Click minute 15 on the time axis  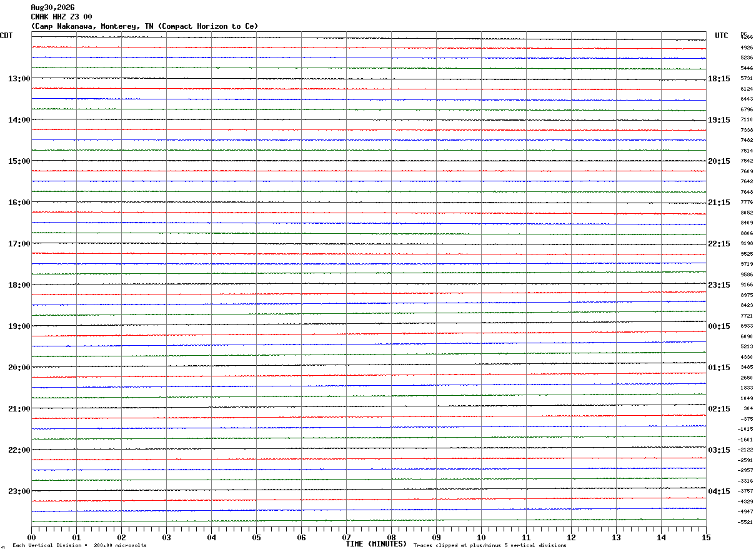pyautogui.click(x=706, y=537)
